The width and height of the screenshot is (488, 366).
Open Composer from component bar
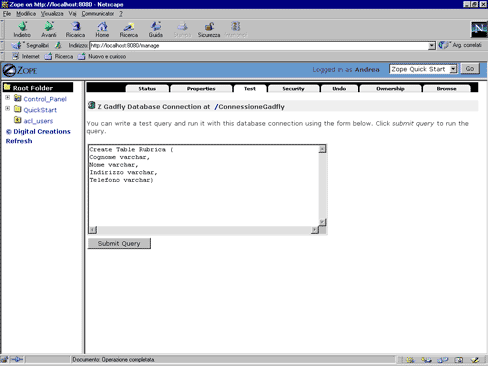(x=475, y=360)
